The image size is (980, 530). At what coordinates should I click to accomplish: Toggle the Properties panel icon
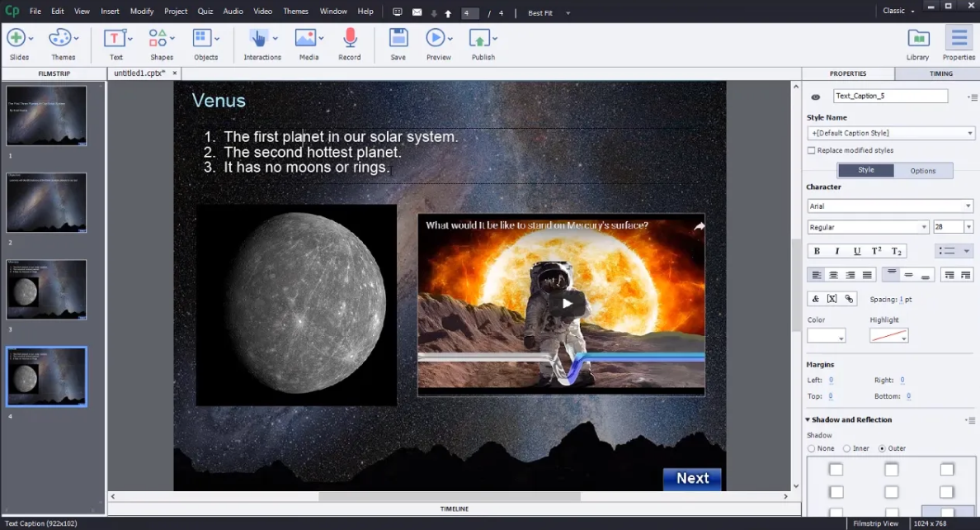coord(959,39)
